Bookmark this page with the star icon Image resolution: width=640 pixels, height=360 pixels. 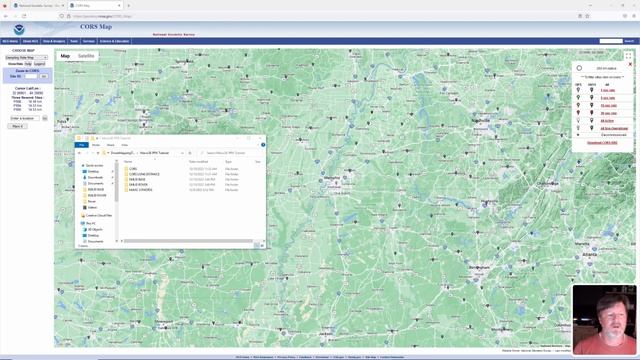coord(587,16)
